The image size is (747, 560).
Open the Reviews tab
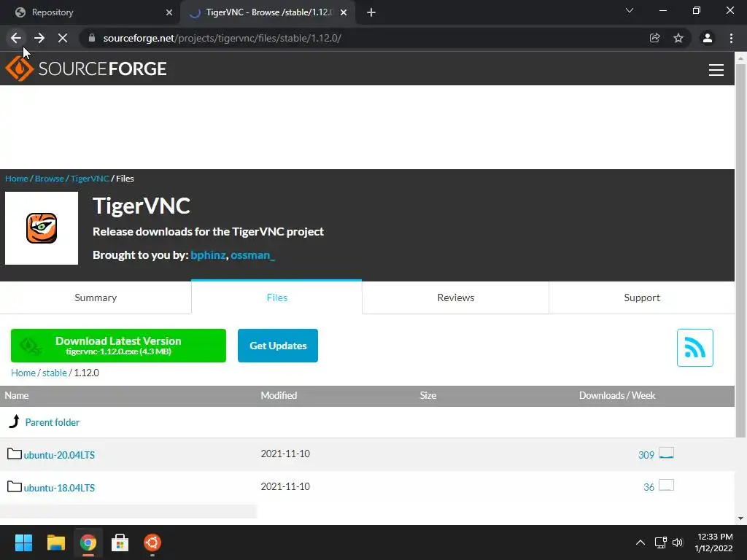(455, 297)
